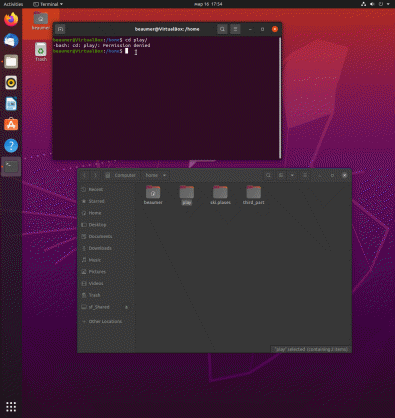Open Pictures in Files sidebar
Viewport: 395px width, 418px height.
[x=106, y=272]
